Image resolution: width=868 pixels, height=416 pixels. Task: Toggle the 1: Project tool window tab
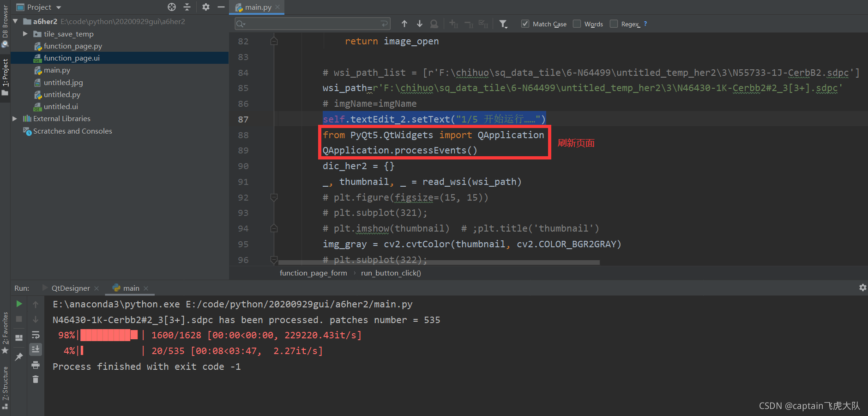click(x=5, y=77)
